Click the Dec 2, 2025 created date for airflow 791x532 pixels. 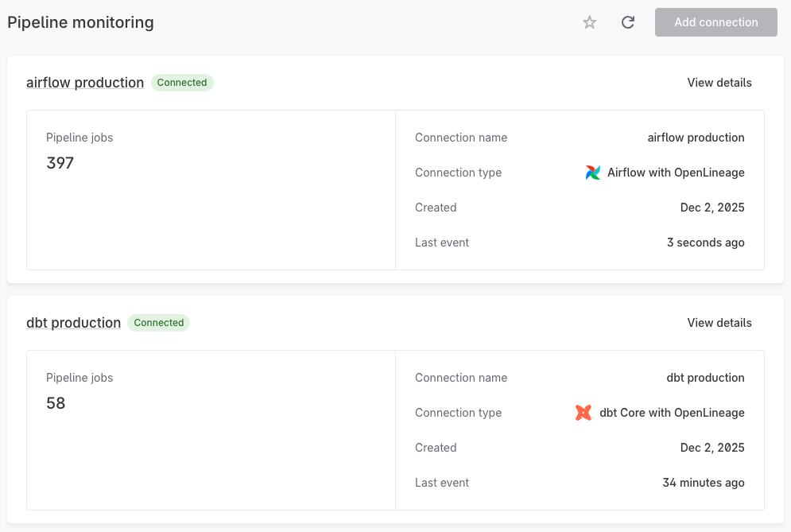pyautogui.click(x=712, y=208)
